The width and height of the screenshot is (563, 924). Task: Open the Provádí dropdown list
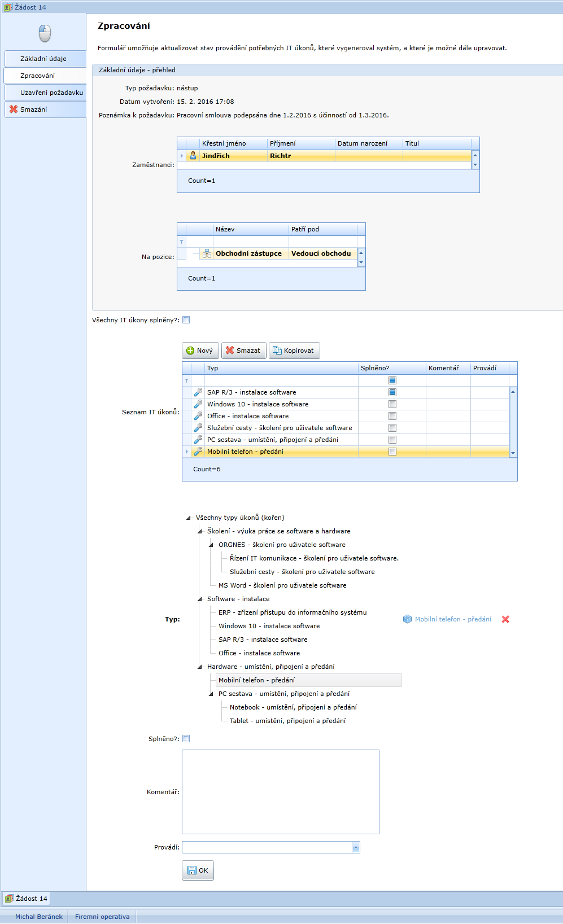tap(356, 847)
